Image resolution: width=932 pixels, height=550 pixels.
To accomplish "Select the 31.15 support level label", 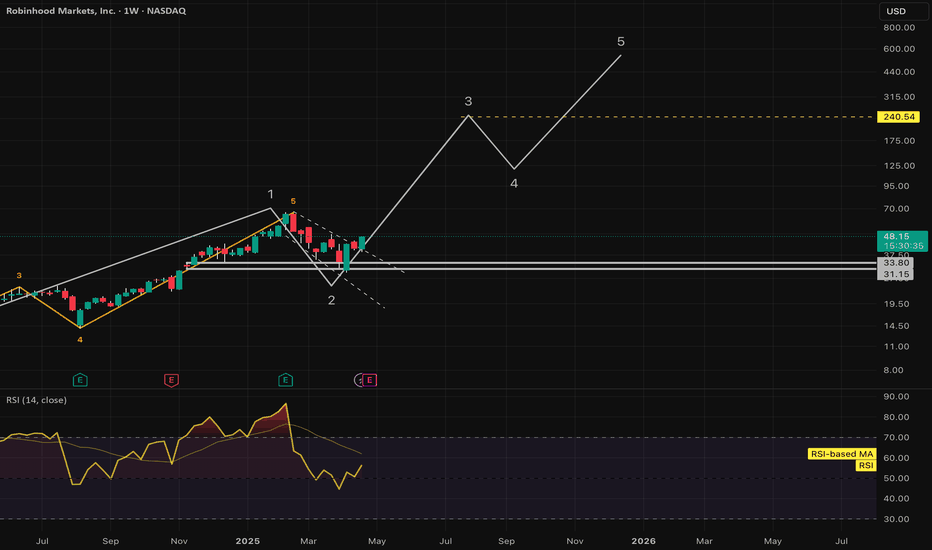I will click(x=893, y=274).
